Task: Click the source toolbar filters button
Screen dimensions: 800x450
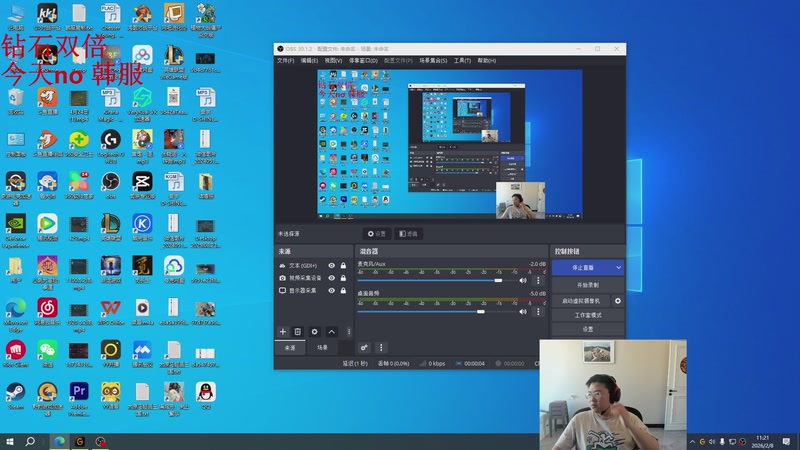Action: [x=408, y=234]
